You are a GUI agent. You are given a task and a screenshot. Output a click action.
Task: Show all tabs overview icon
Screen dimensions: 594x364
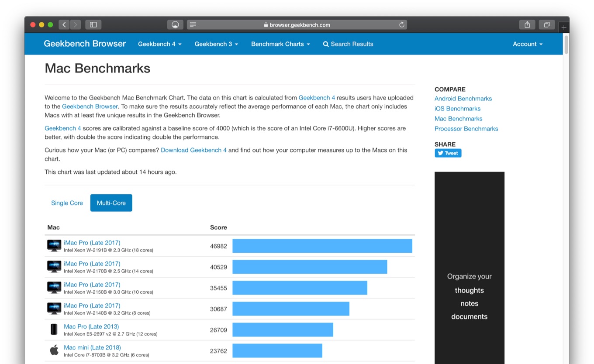[x=546, y=25]
